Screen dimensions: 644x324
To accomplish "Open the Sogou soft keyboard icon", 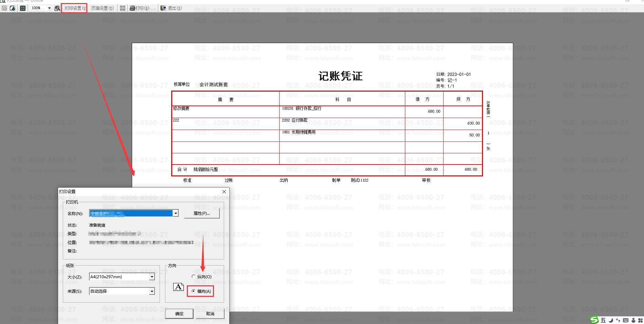I will click(x=625, y=320).
